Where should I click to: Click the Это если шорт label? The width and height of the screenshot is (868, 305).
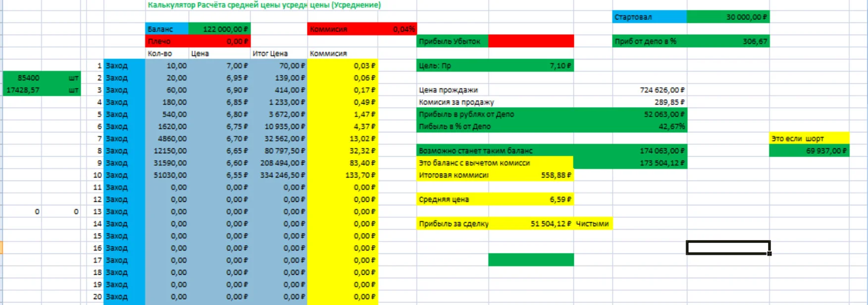click(x=809, y=139)
